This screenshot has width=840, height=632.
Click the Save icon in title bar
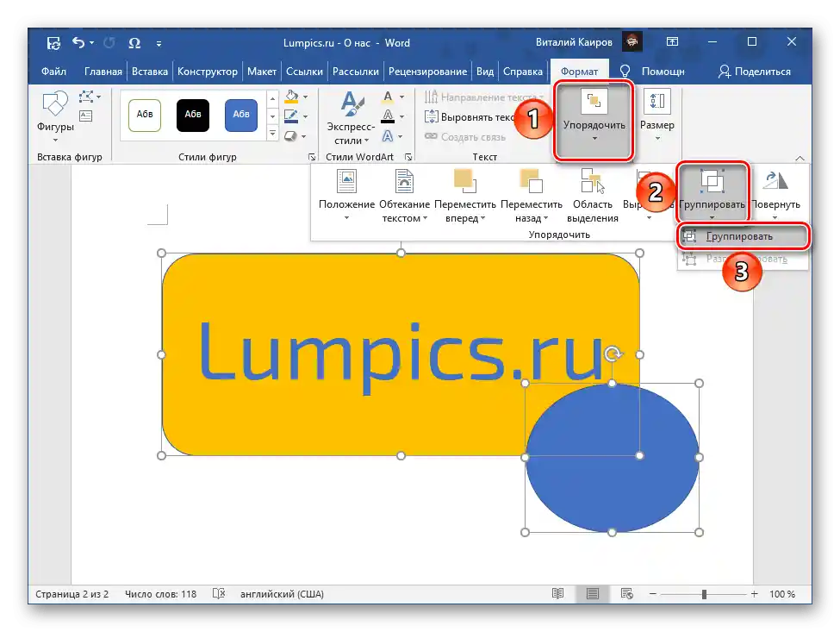[53, 43]
